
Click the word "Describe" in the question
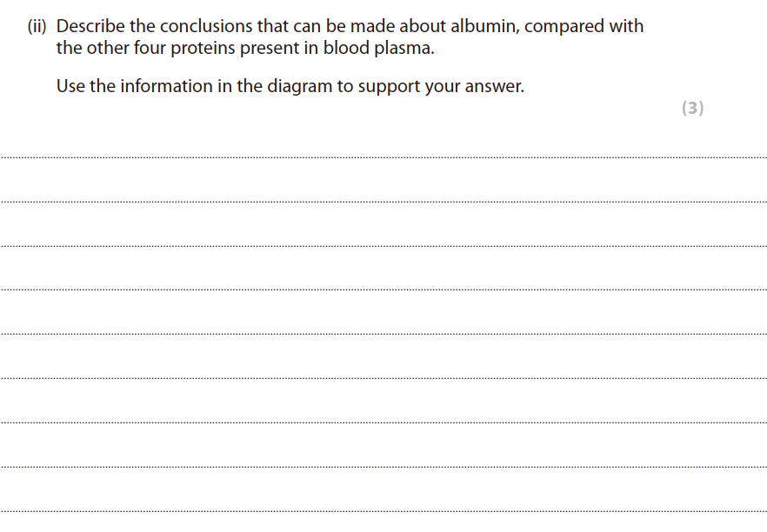(x=90, y=27)
